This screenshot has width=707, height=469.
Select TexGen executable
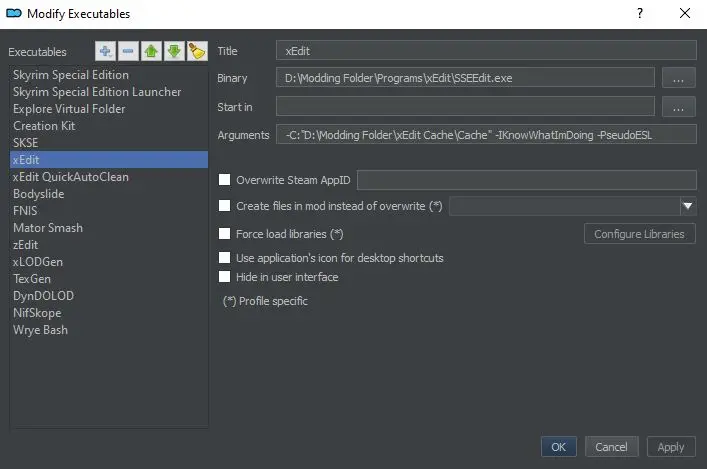coord(109,279)
